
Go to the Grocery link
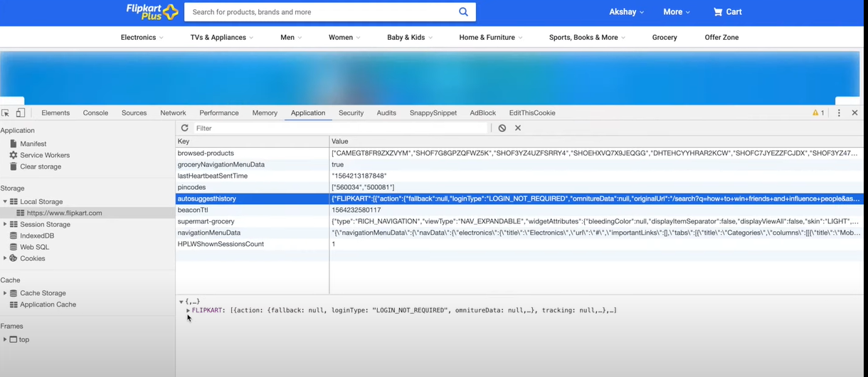(x=665, y=37)
